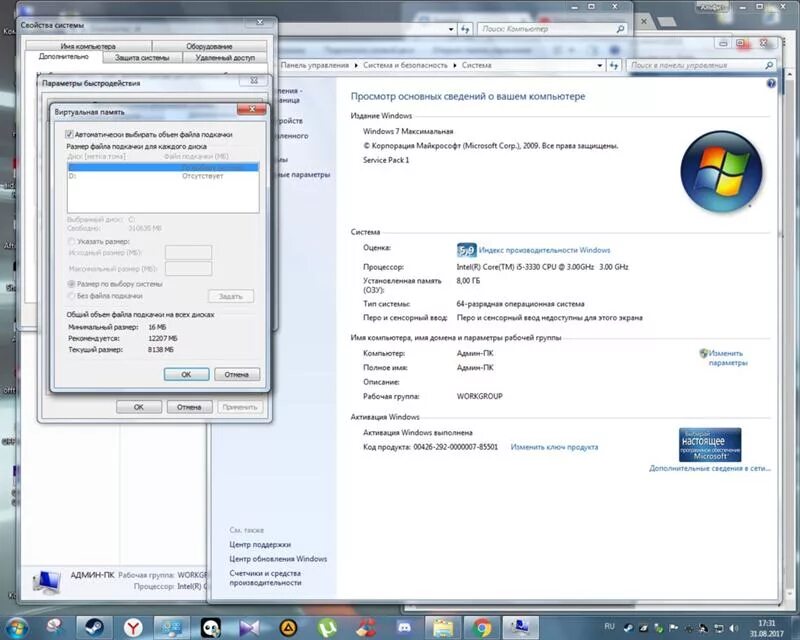Open Discord from the taskbar
Screen dimensions: 800x640
pos(405,627)
